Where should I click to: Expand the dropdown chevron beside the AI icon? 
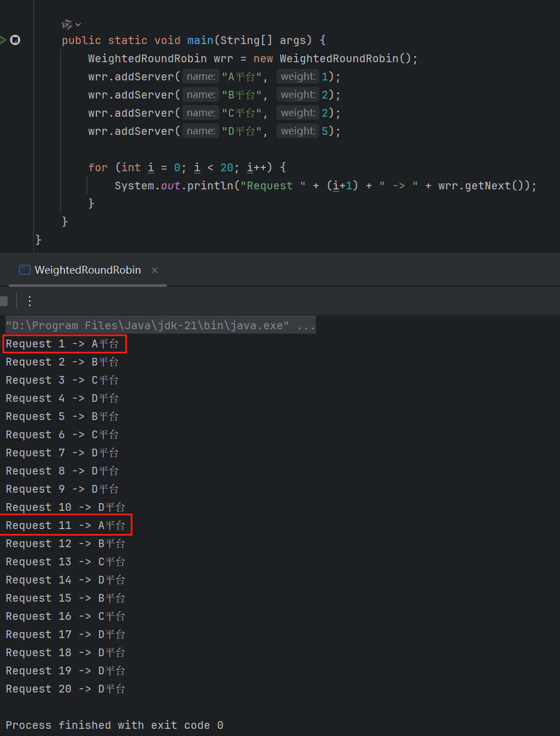[78, 25]
